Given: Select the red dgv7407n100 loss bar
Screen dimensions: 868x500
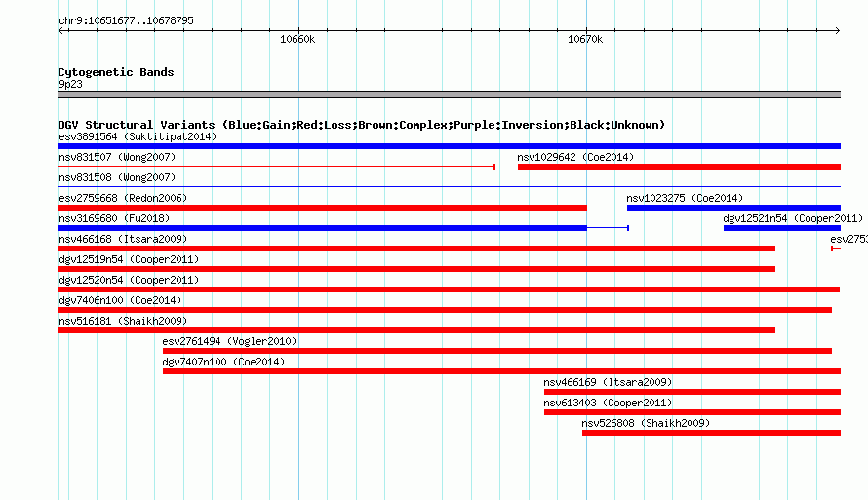Looking at the screenshot, I should pos(501,371).
